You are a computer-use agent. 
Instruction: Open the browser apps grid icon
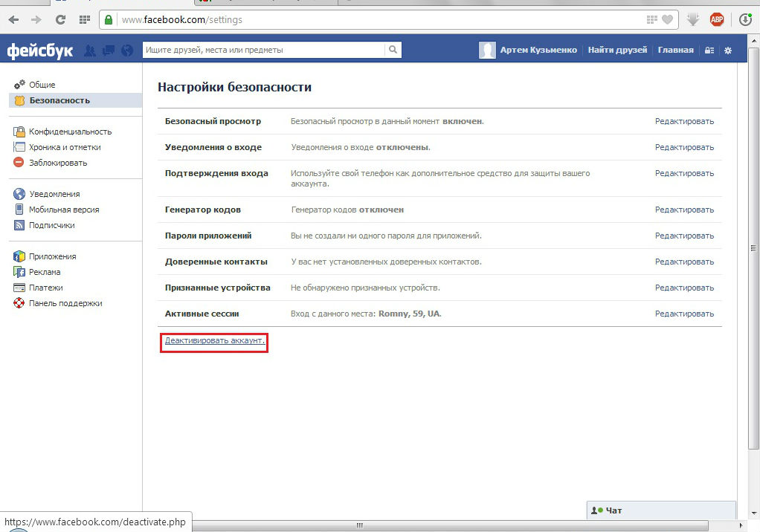pyautogui.click(x=84, y=20)
